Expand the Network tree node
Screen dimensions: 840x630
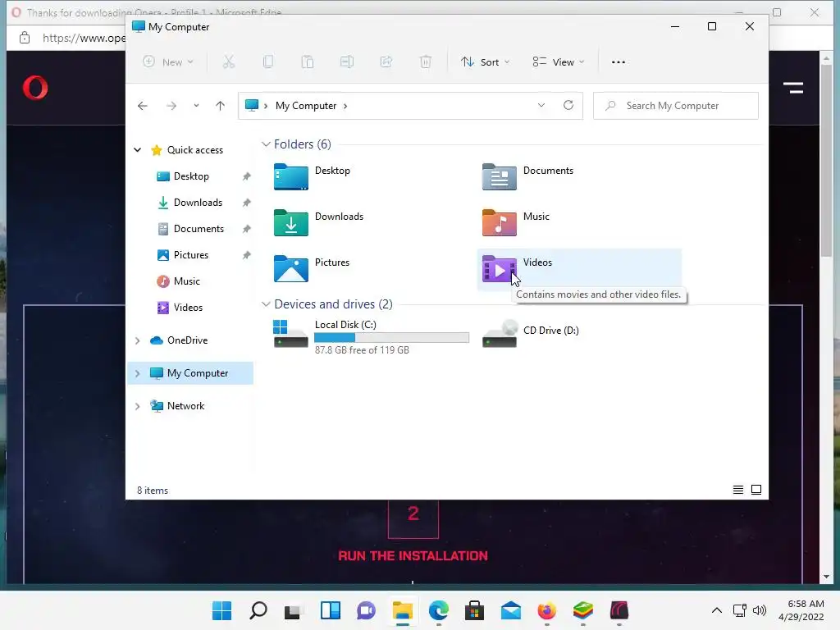click(138, 407)
